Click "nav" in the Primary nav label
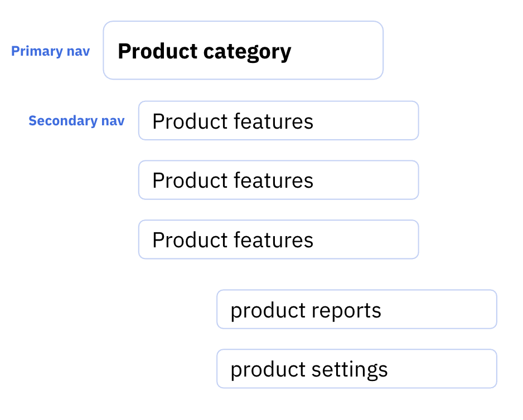The height and width of the screenshot is (420, 523). point(79,52)
